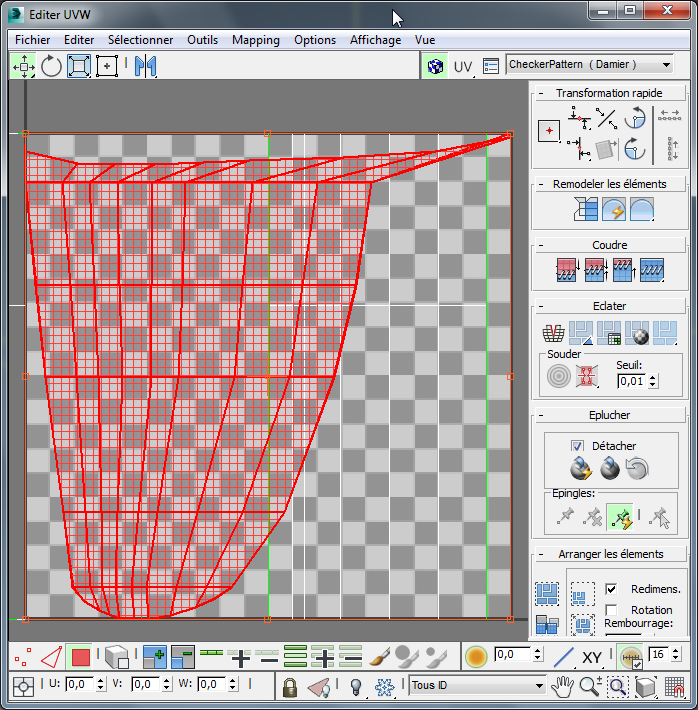The height and width of the screenshot is (710, 698).
Task: Click the UV coordinates flyout button
Action: (463, 67)
